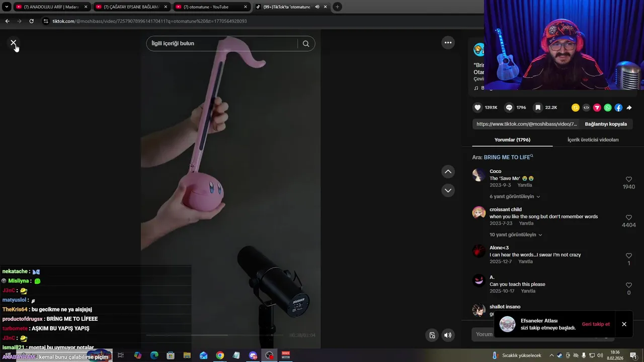Repost video using yellow repost icon
Image resolution: width=644 pixels, height=362 pixels.
(x=576, y=108)
